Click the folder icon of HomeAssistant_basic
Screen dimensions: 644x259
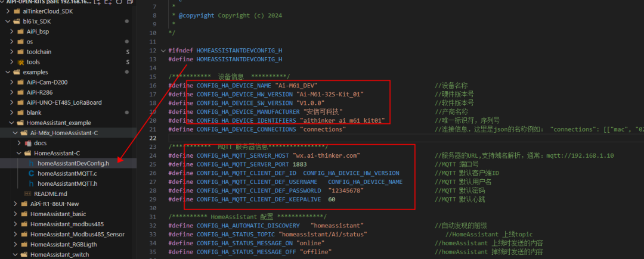click(24, 214)
